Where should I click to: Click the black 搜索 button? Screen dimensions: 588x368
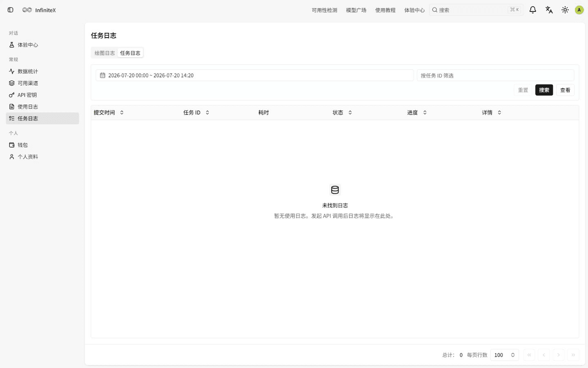[x=544, y=90]
